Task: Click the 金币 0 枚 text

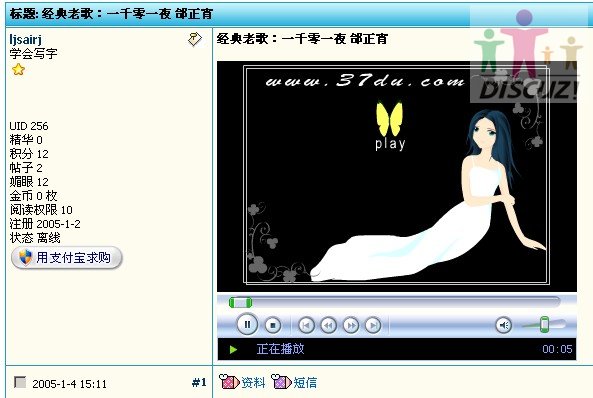Action: coord(33,196)
